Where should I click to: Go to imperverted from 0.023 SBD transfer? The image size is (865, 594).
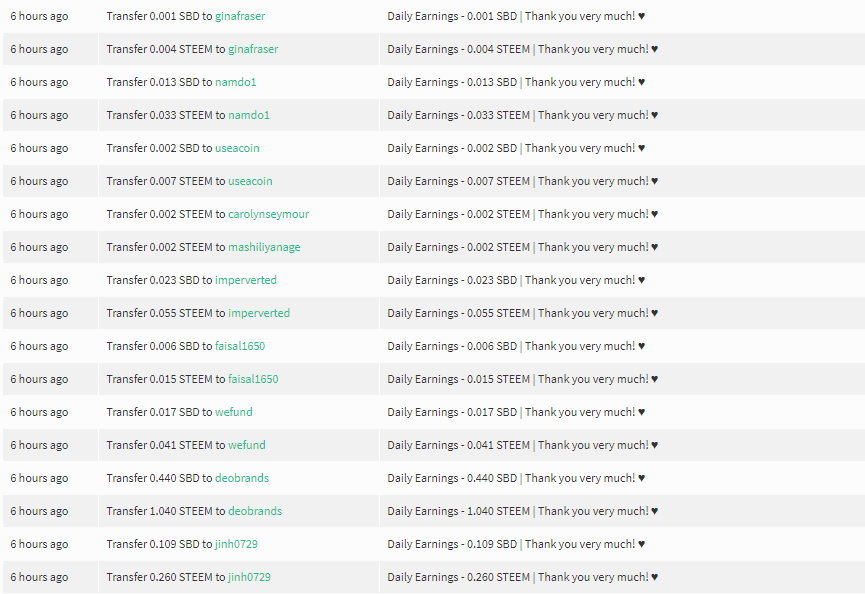246,280
